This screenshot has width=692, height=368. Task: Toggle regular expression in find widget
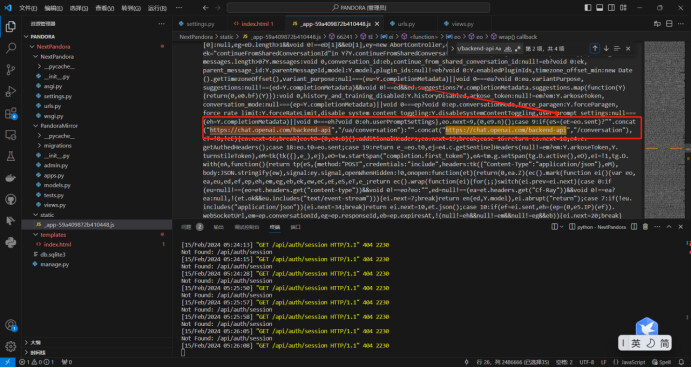(517, 49)
